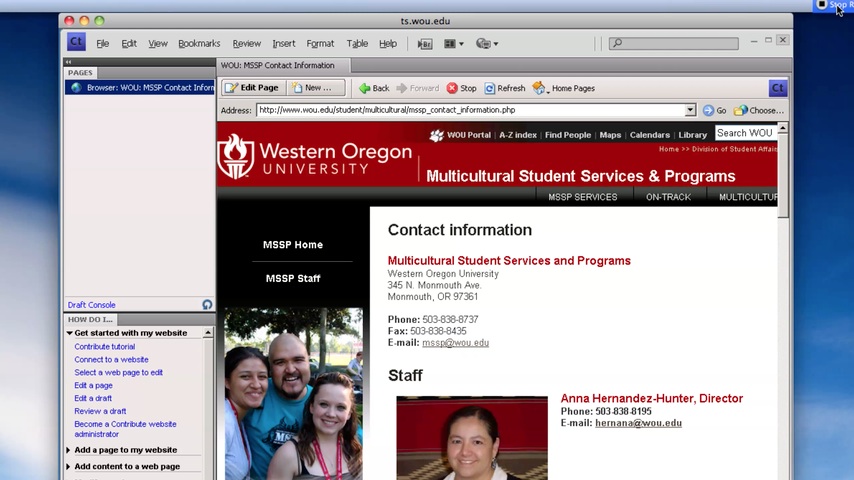Click the Search WOU field
This screenshot has width=854, height=480.
coord(746,133)
